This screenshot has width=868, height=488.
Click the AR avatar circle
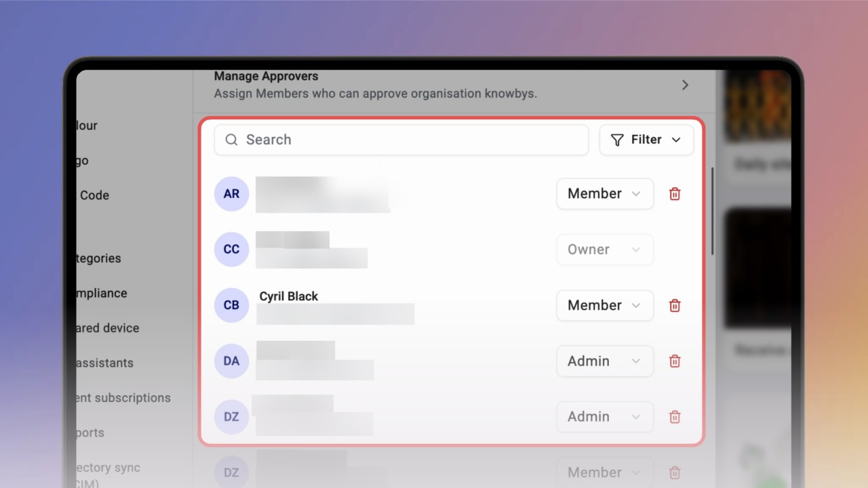tap(231, 194)
